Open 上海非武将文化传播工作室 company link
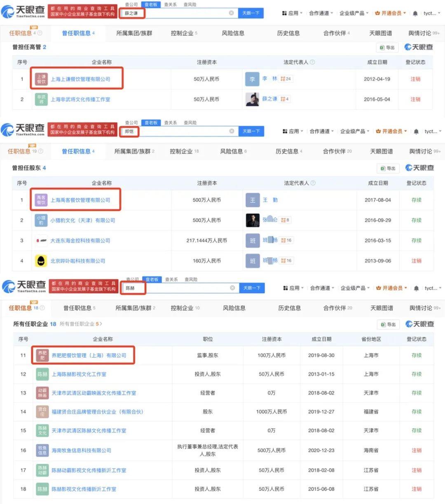445x504 pixels. (80, 99)
